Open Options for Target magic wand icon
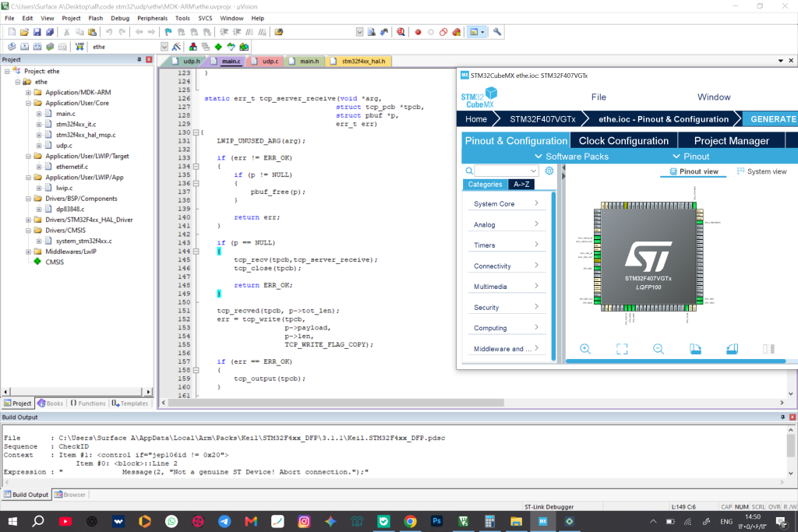798x532 pixels. tap(176, 47)
